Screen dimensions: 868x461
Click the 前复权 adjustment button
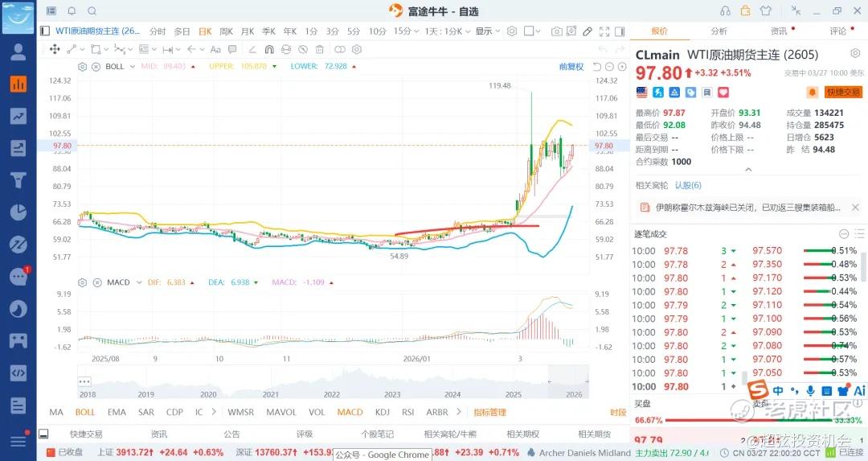click(571, 67)
